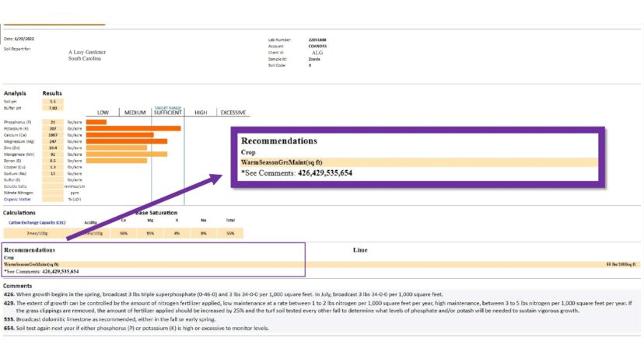Select comment 426 text
This screenshot has height=362, width=644.
coord(223,294)
